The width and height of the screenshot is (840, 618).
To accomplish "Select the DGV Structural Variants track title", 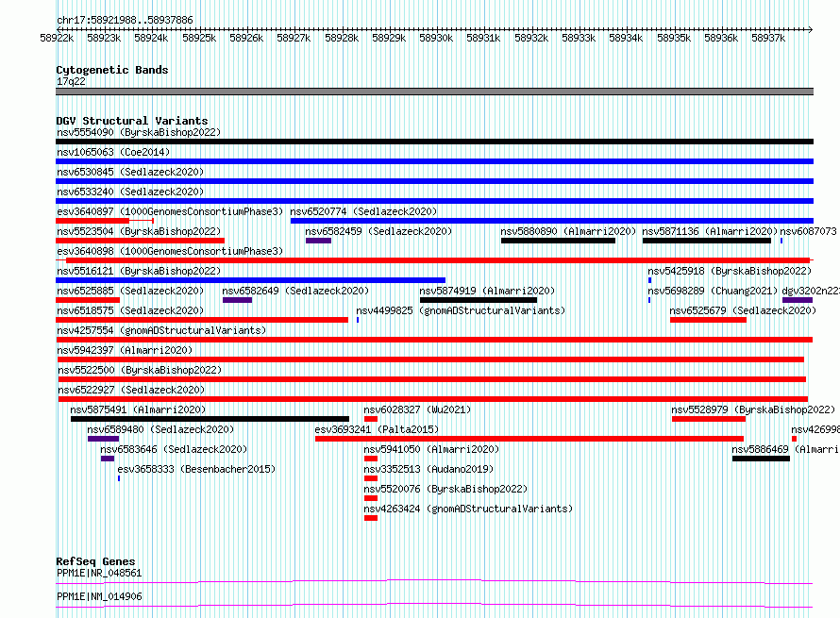I will [x=132, y=121].
